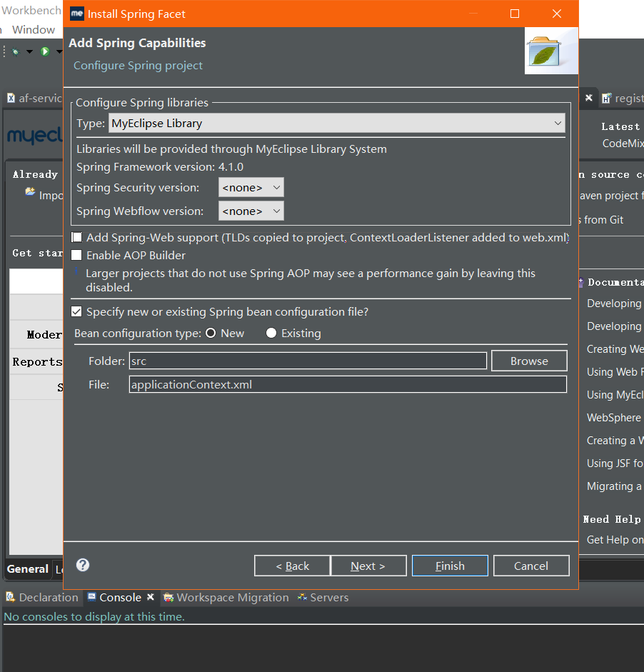
Task: Click the Declaration tab icon
Action: 10,596
